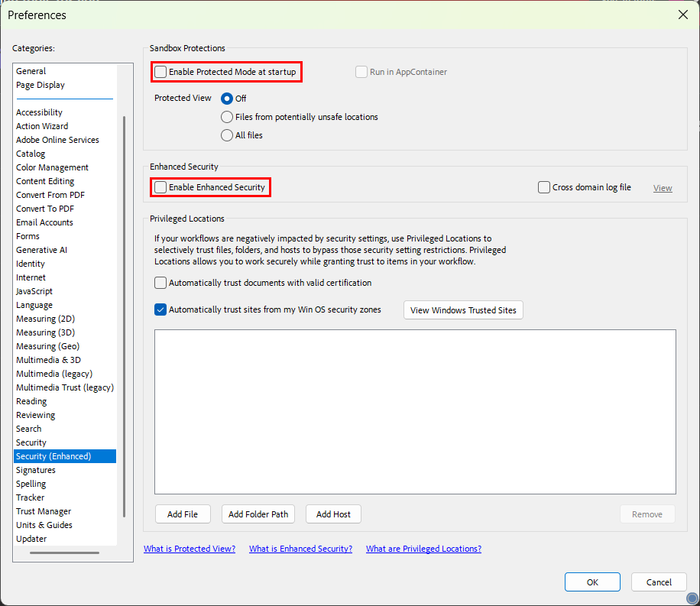This screenshot has height=606, width=700.
Task: Select All files for Protected View
Action: [227, 135]
